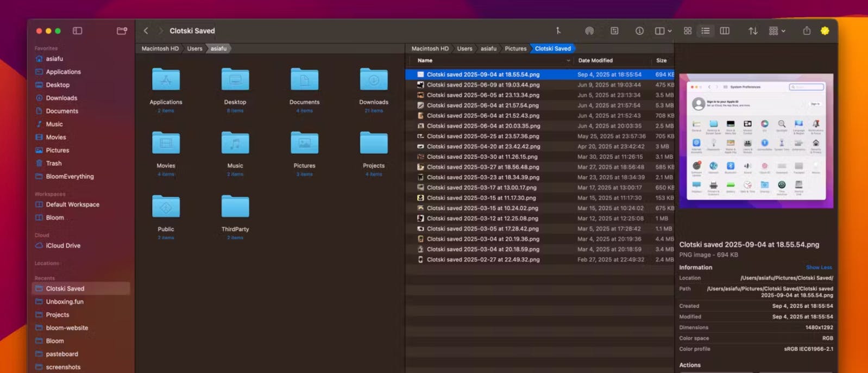Click the up-down arrows sort icon

pos(753,31)
